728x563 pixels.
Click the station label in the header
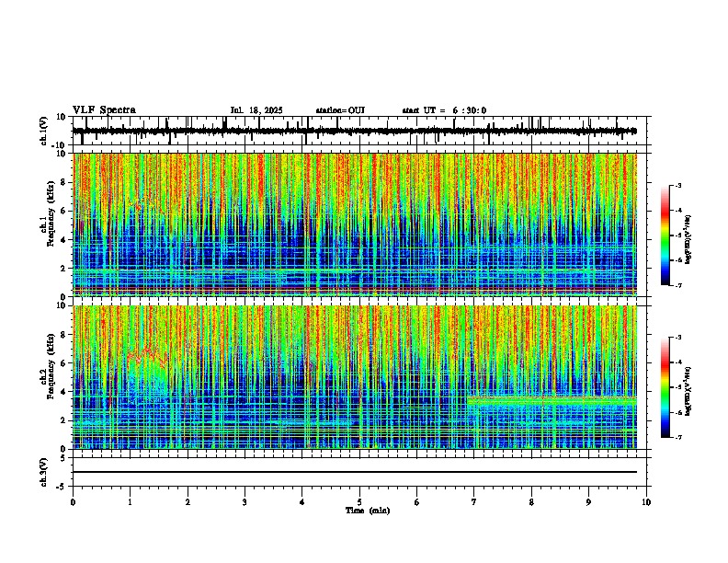click(x=340, y=110)
